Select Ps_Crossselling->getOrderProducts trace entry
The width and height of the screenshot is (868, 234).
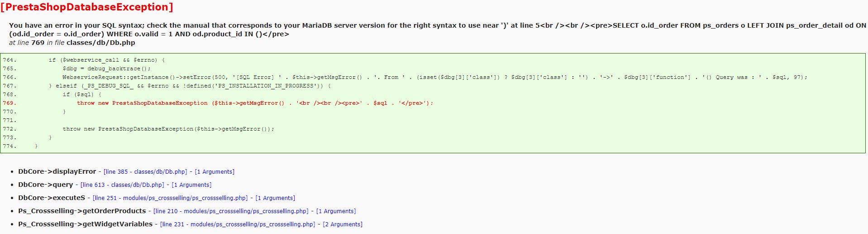click(x=82, y=211)
